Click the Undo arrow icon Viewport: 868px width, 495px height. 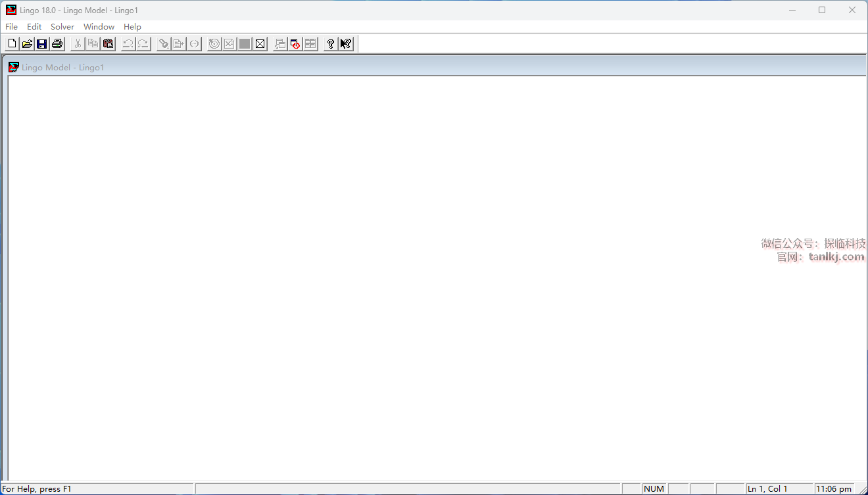(x=128, y=44)
